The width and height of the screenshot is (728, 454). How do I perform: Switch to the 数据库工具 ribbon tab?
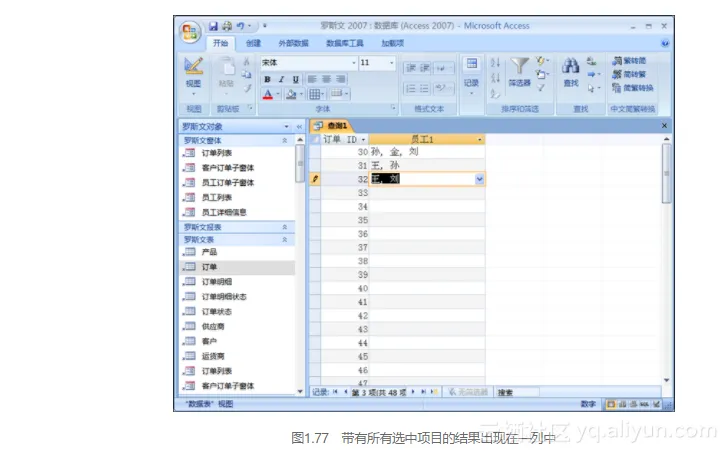click(x=344, y=43)
